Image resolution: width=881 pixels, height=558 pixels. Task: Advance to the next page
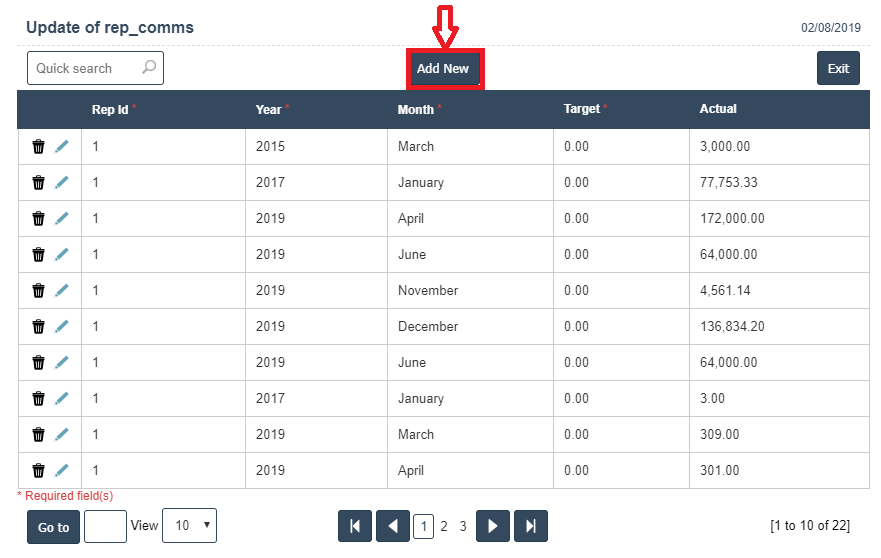tap(493, 527)
